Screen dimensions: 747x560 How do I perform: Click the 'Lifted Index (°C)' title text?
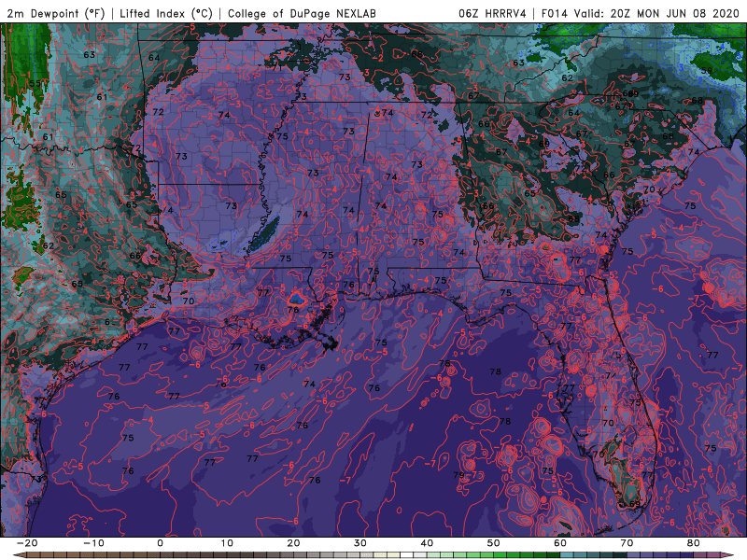[166, 13]
